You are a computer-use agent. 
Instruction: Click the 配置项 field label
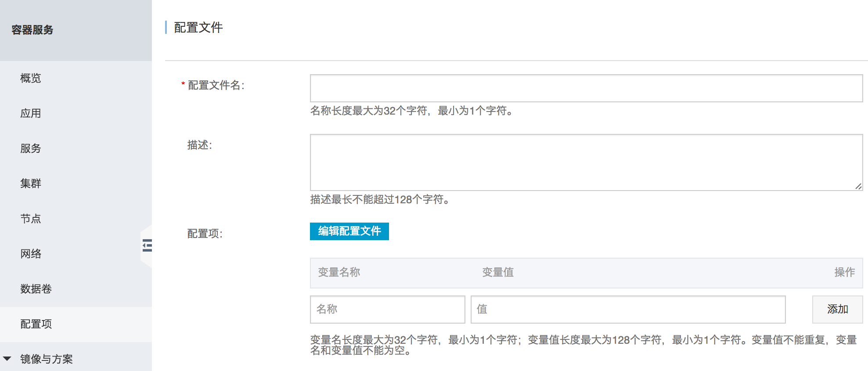(x=205, y=234)
